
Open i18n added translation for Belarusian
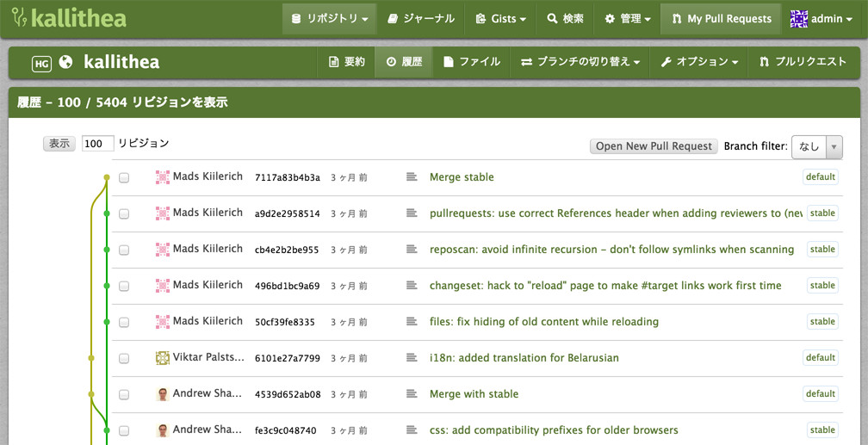524,357
